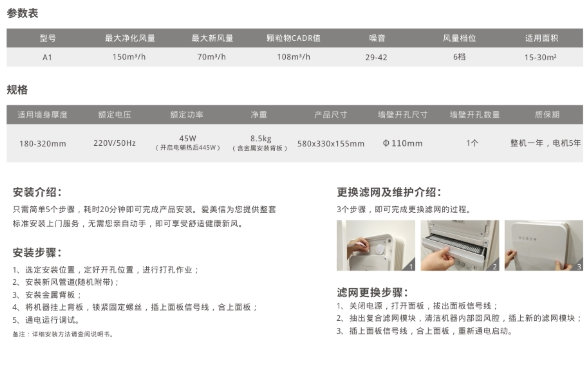
Task: Click the 580x330x155mm product size value
Action: 331,143
